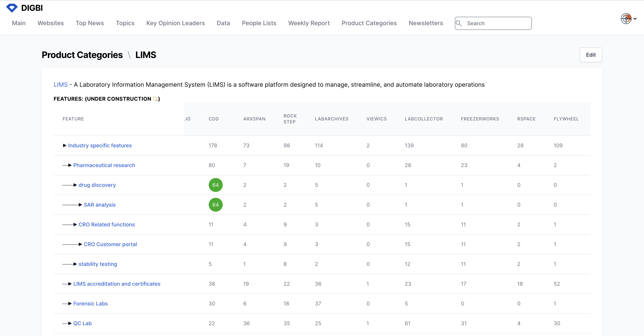Open Key Opinion Leaders

(176, 23)
